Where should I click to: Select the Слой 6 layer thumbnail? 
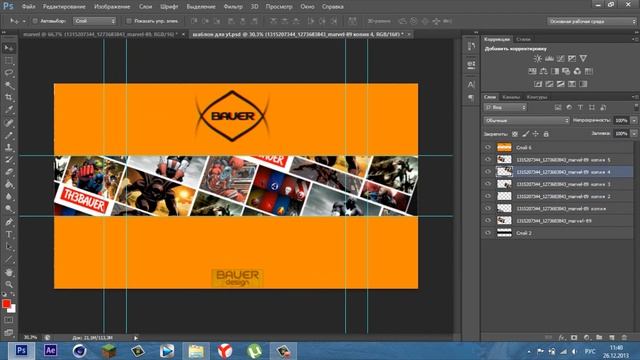coord(504,147)
